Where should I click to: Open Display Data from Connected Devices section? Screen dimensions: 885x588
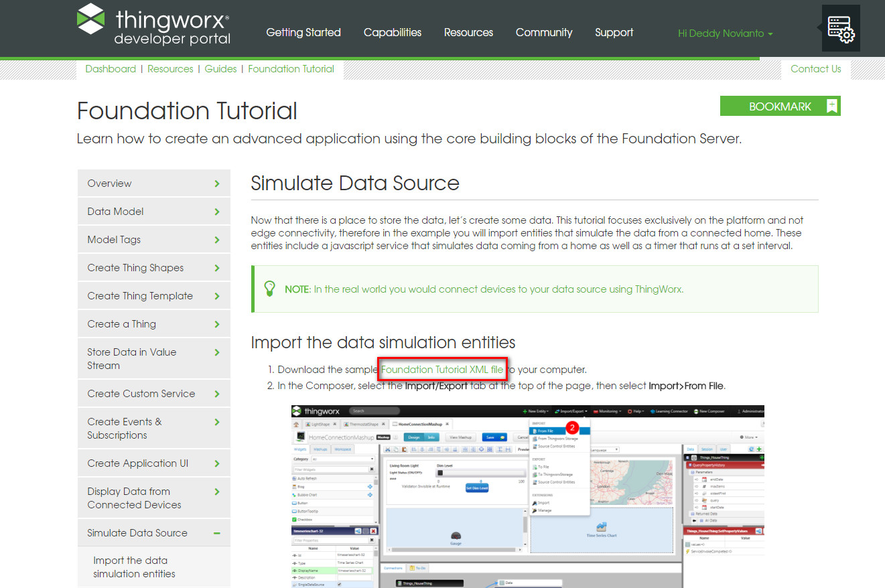click(154, 498)
